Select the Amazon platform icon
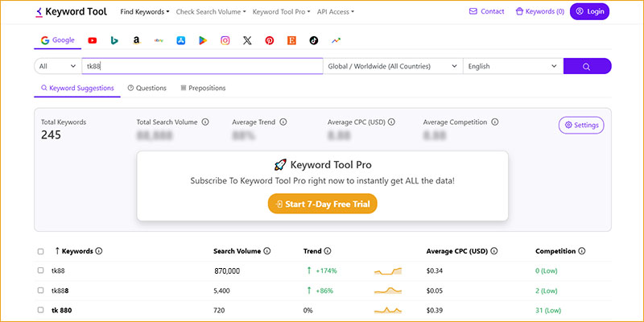The width and height of the screenshot is (644, 322). click(137, 40)
